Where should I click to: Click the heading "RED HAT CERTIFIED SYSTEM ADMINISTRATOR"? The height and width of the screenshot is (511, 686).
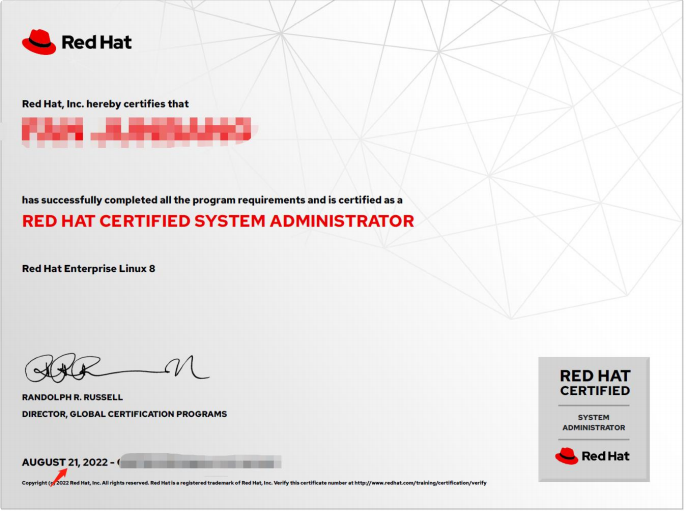point(218,221)
